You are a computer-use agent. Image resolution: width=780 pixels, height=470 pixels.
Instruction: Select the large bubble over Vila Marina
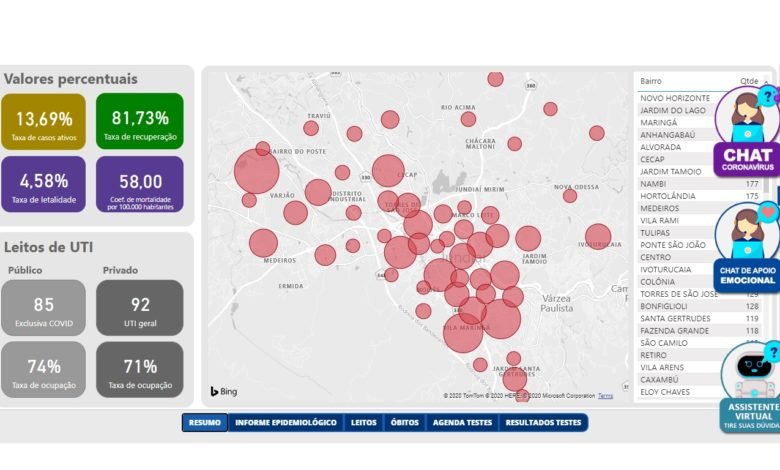coord(463,331)
